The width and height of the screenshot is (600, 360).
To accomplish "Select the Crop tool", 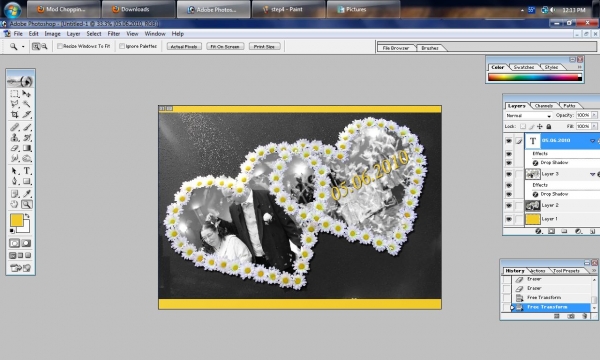I will tap(15, 114).
